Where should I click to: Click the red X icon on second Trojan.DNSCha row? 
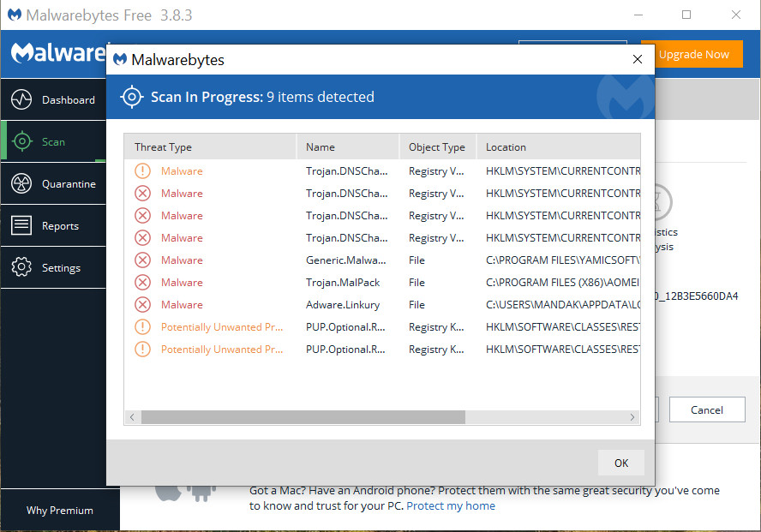[x=142, y=193]
